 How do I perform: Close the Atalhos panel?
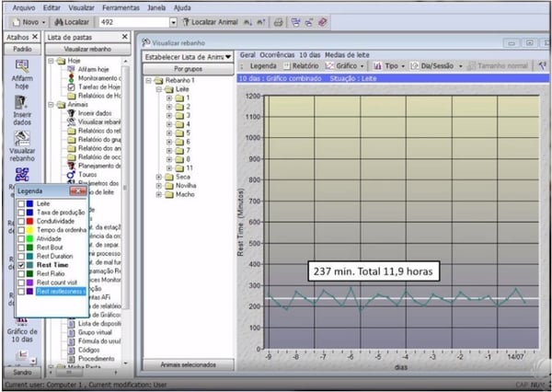point(35,37)
